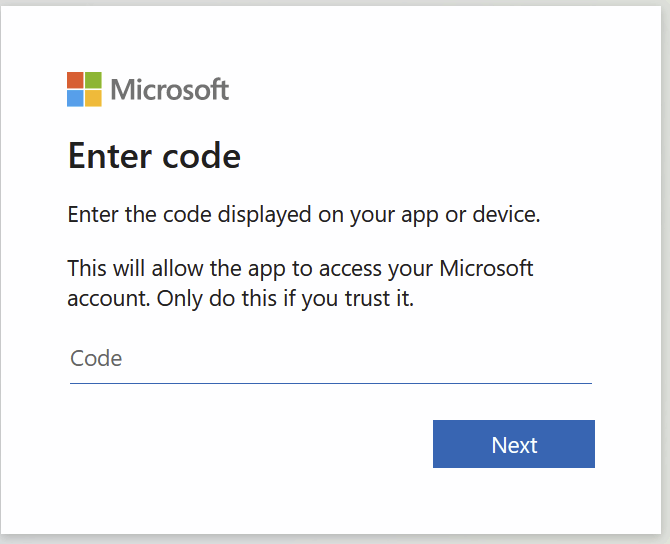Click the Code placeholder text
The image size is (670, 544).
96,358
